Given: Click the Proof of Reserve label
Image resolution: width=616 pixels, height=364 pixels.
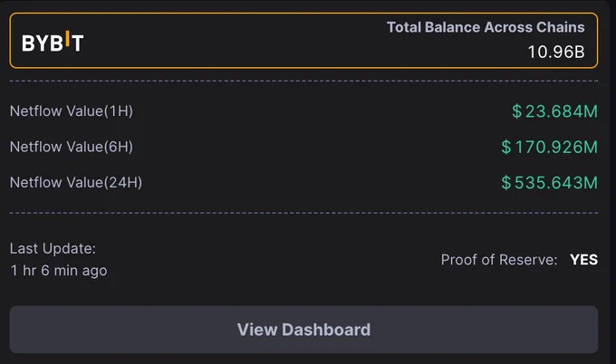Looking at the screenshot, I should click(x=499, y=260).
